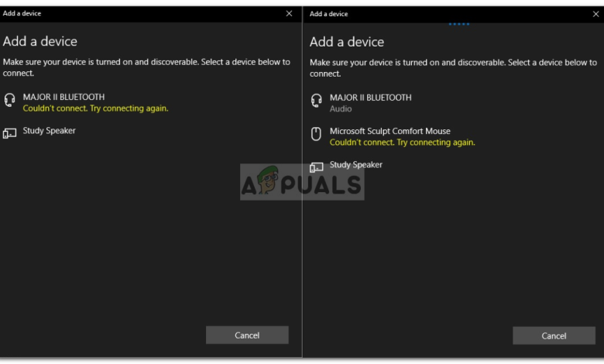The image size is (604, 364).
Task: Select Study Speaker in the left window
Action: coord(49,131)
